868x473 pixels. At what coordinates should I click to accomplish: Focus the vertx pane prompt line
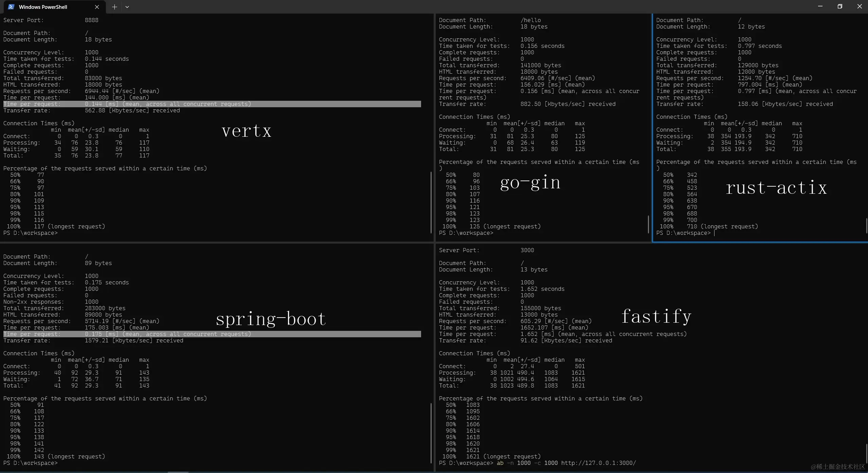[x=31, y=233]
